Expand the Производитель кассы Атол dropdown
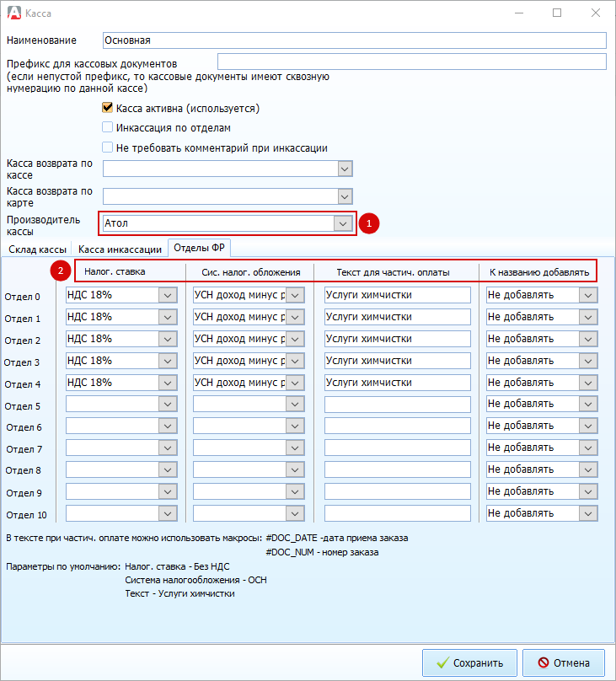 tap(343, 223)
